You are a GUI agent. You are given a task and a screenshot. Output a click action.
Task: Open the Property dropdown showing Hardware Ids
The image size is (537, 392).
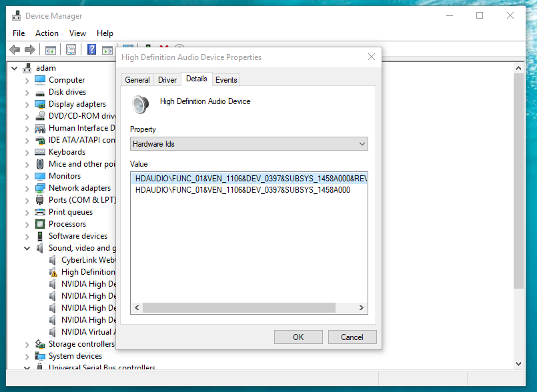(249, 144)
